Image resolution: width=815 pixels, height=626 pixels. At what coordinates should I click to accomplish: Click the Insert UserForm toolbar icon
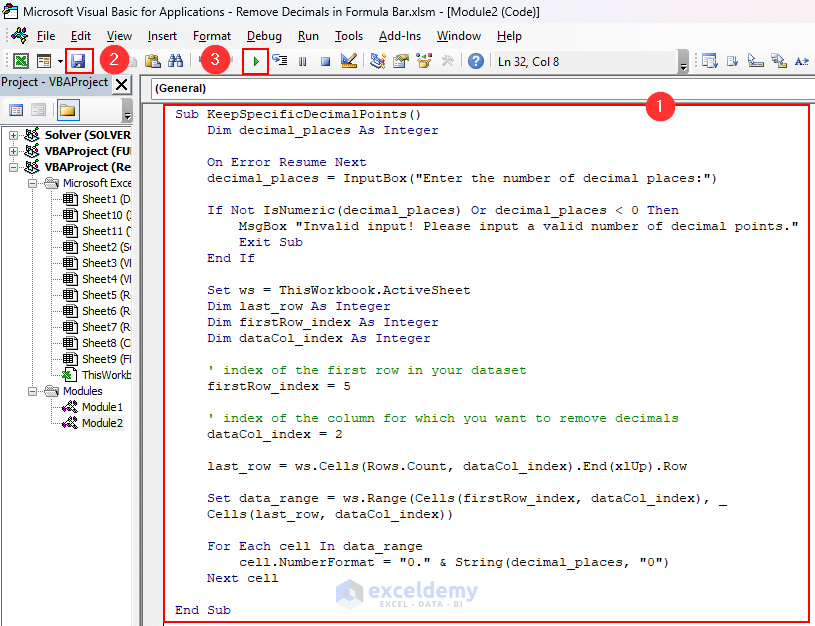click(44, 61)
